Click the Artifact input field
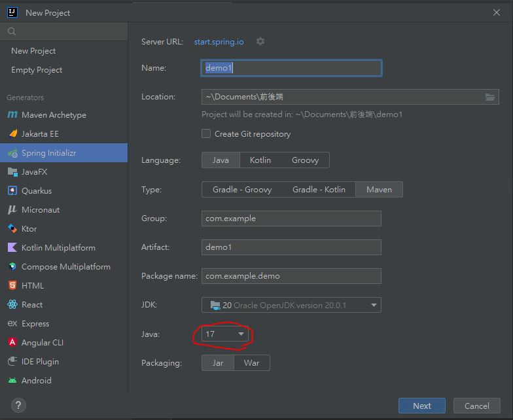Image resolution: width=513 pixels, height=420 pixels. tap(291, 247)
